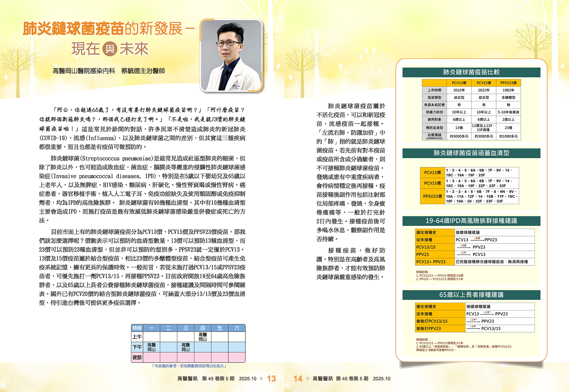Click the 時段 schedule table header cell
569x392 pixels.
coord(137,328)
